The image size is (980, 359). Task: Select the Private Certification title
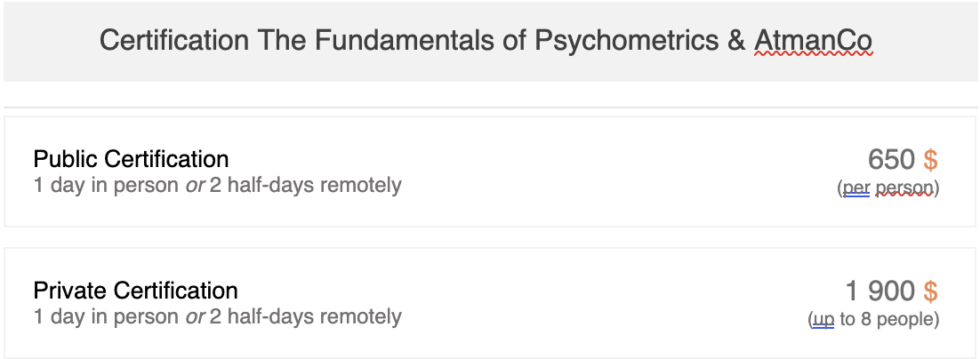click(136, 291)
